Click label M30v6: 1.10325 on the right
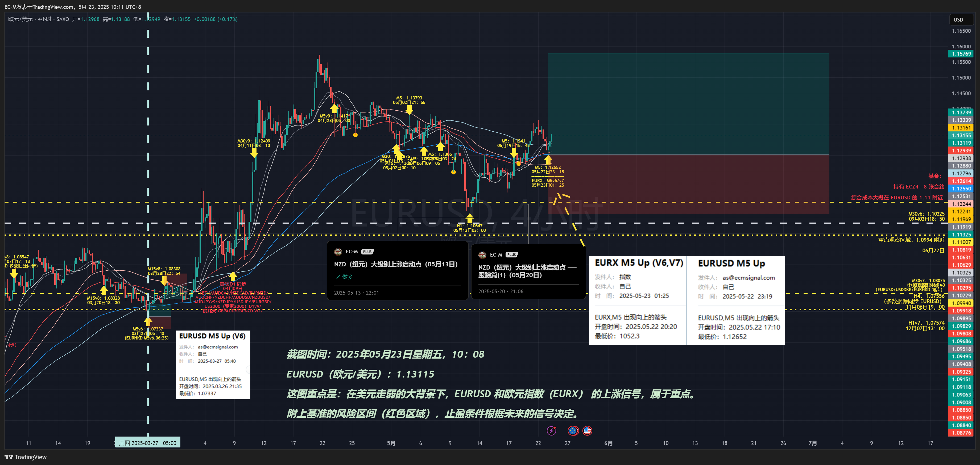The width and height of the screenshot is (980, 465). (x=926, y=214)
